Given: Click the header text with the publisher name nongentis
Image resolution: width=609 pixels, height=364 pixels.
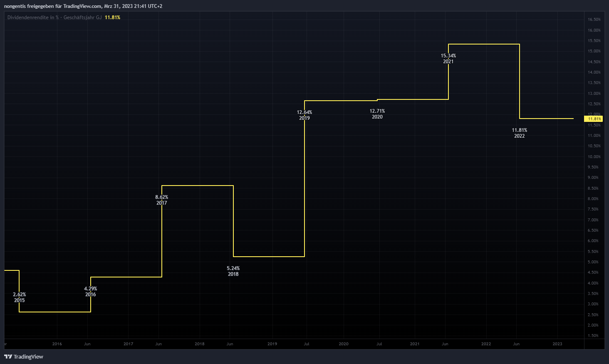Looking at the screenshot, I should point(83,6).
